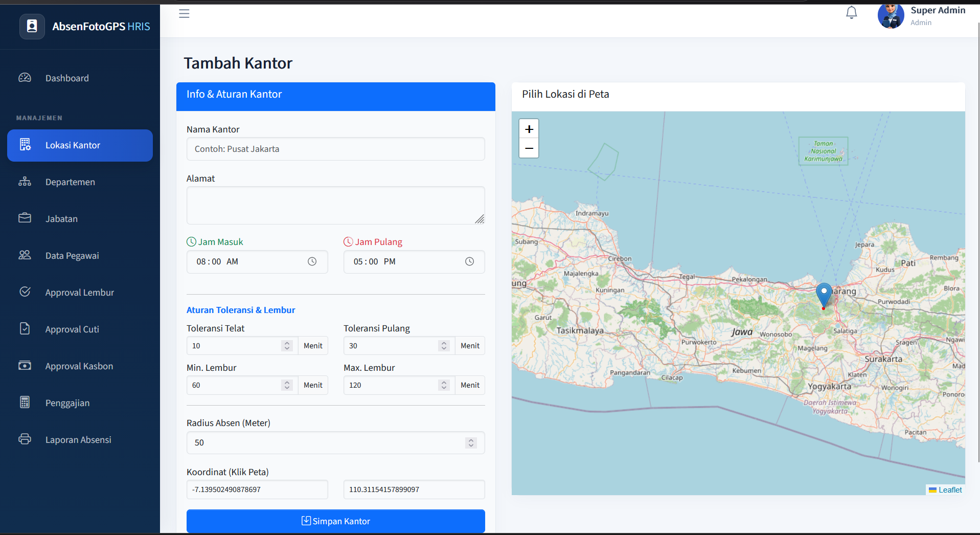The width and height of the screenshot is (980, 535).
Task: Click the Lokasi Kantor building icon
Action: coord(25,145)
